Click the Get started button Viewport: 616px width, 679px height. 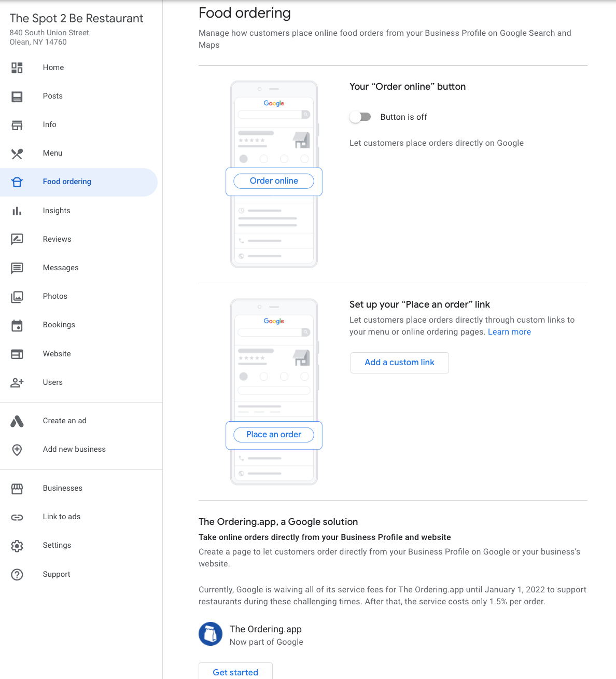(235, 672)
